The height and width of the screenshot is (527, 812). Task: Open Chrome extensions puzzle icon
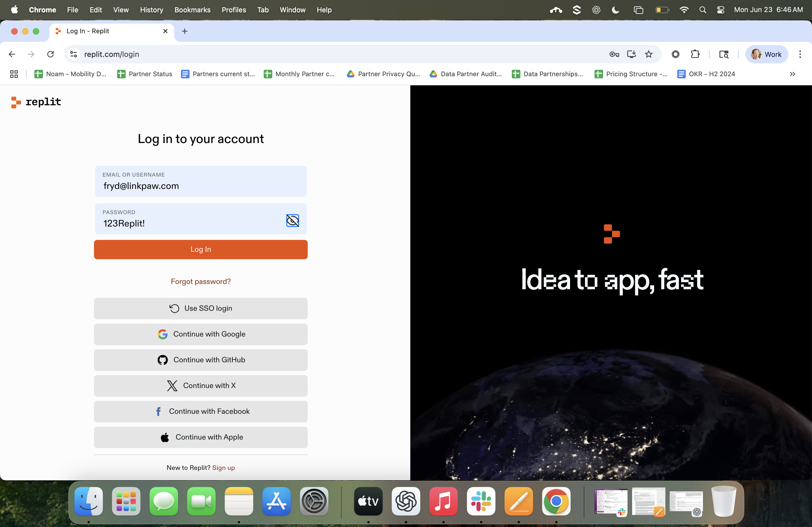pyautogui.click(x=695, y=54)
